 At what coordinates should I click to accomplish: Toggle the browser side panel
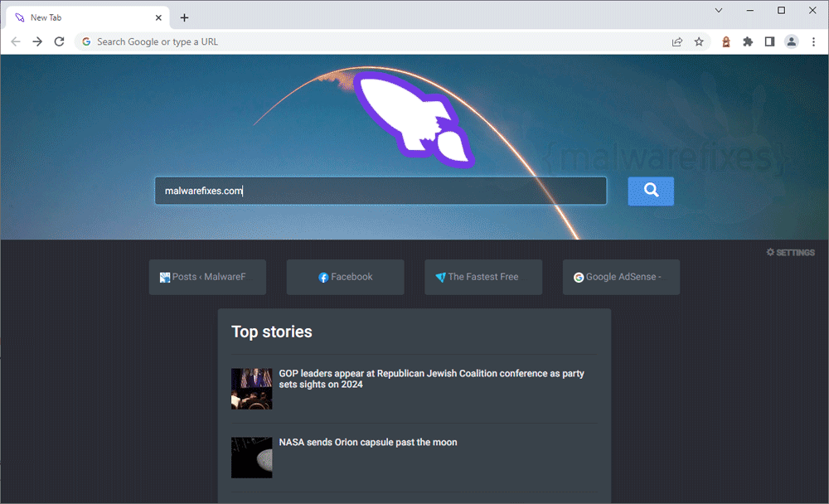[x=770, y=41]
